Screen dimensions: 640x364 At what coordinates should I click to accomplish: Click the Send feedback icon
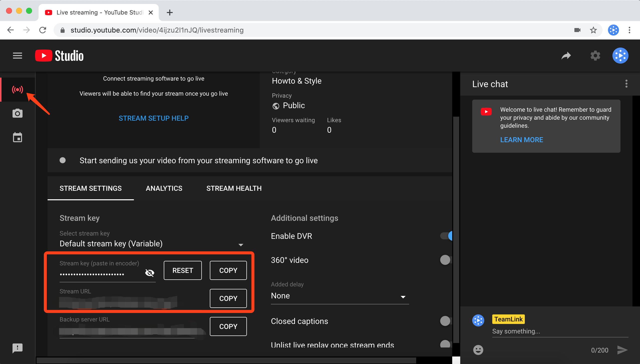(x=18, y=348)
